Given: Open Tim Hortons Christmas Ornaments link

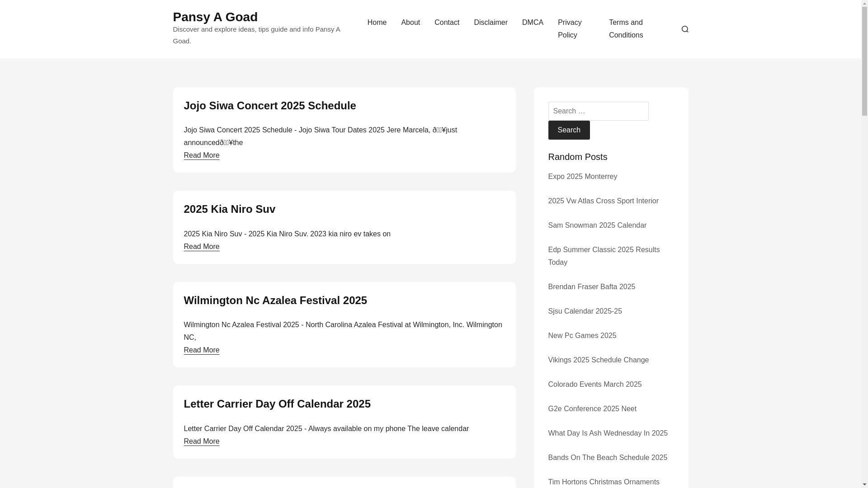Looking at the screenshot, I should point(604,482).
